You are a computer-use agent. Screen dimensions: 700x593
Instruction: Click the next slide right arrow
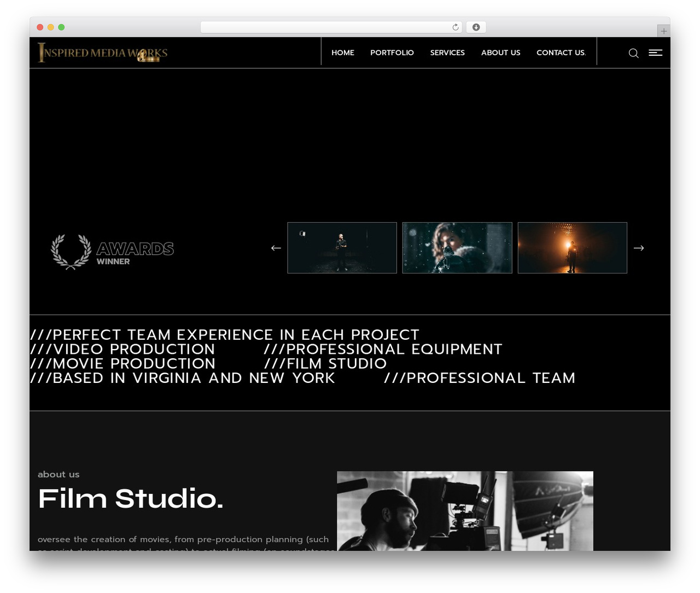pos(639,248)
